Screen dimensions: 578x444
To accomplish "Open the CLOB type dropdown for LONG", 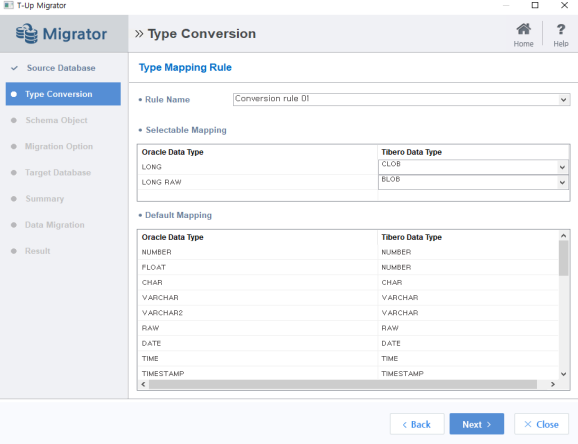I will [x=562, y=167].
